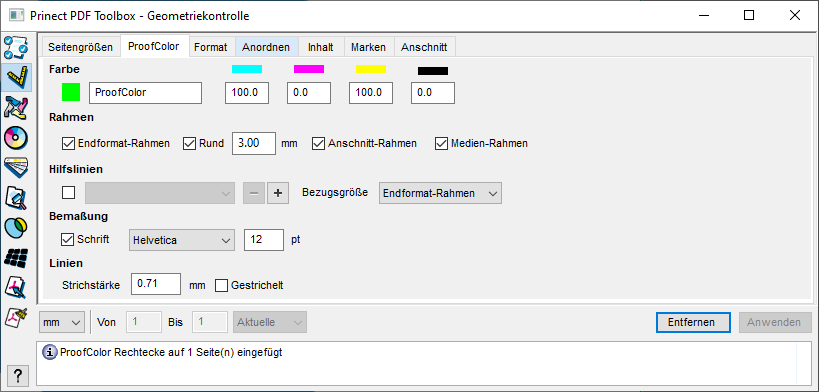The width and height of the screenshot is (819, 392).
Task: Open the Bezugsgröße Endformat-Rahmen dropdown
Action: [440, 193]
